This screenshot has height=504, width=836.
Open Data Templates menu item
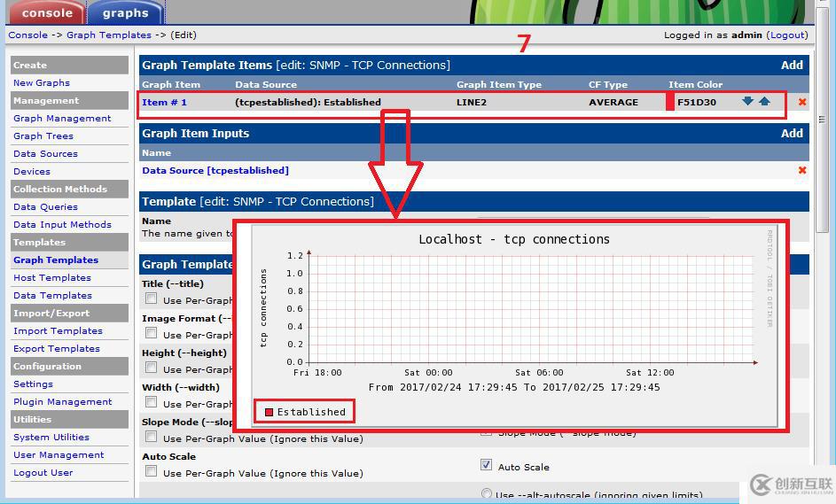coord(52,295)
